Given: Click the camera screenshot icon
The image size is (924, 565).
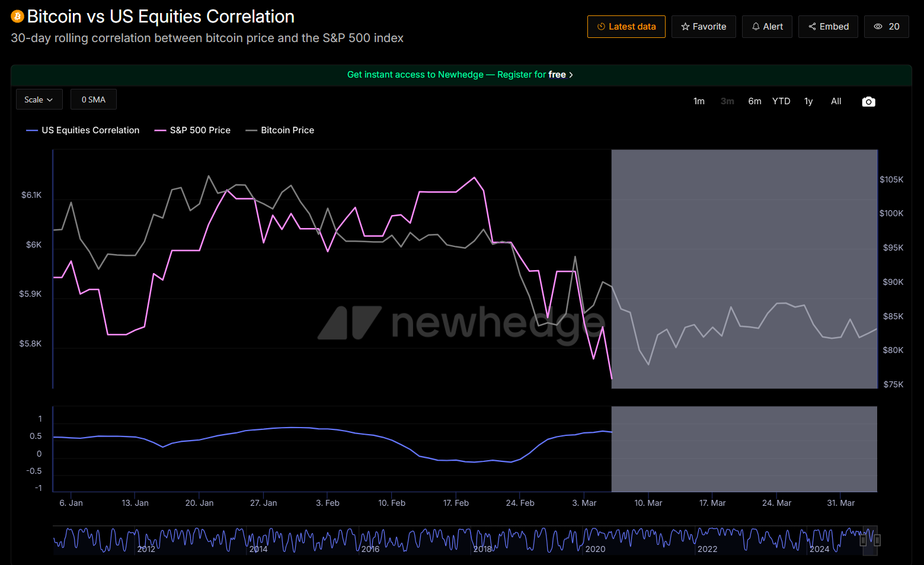Looking at the screenshot, I should click(x=868, y=102).
